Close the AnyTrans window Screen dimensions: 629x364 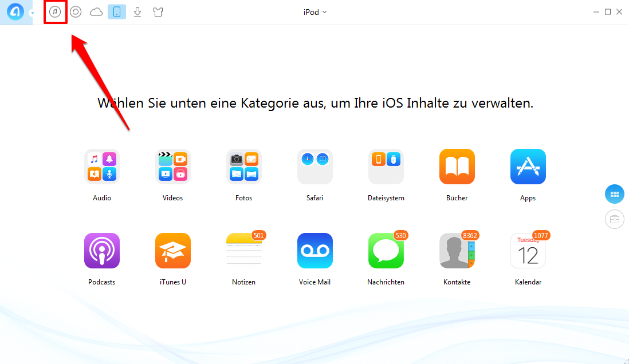tap(619, 12)
